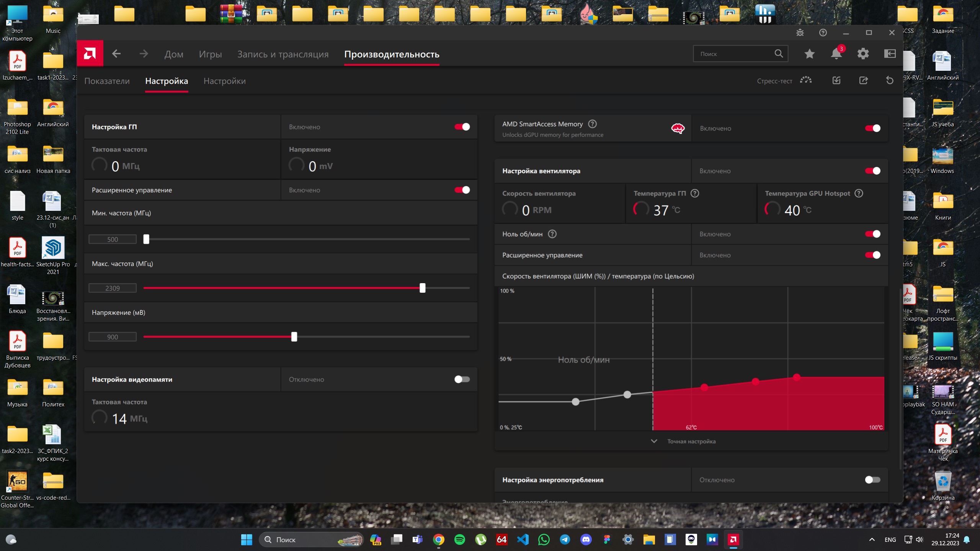Open the Игры tab
980x551 pixels.
pyautogui.click(x=210, y=54)
